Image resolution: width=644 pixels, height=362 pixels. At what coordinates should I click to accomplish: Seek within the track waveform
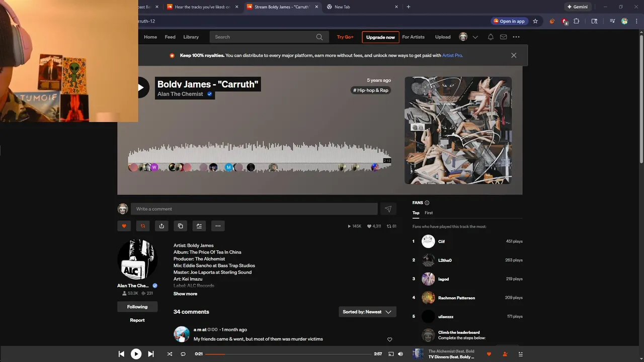(x=260, y=157)
